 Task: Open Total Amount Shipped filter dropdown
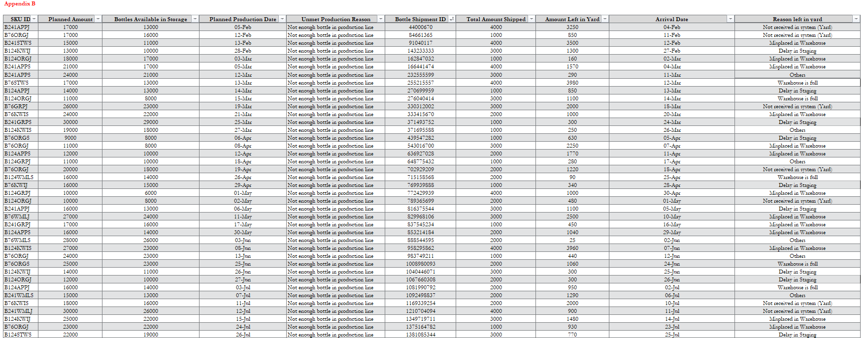[532, 19]
